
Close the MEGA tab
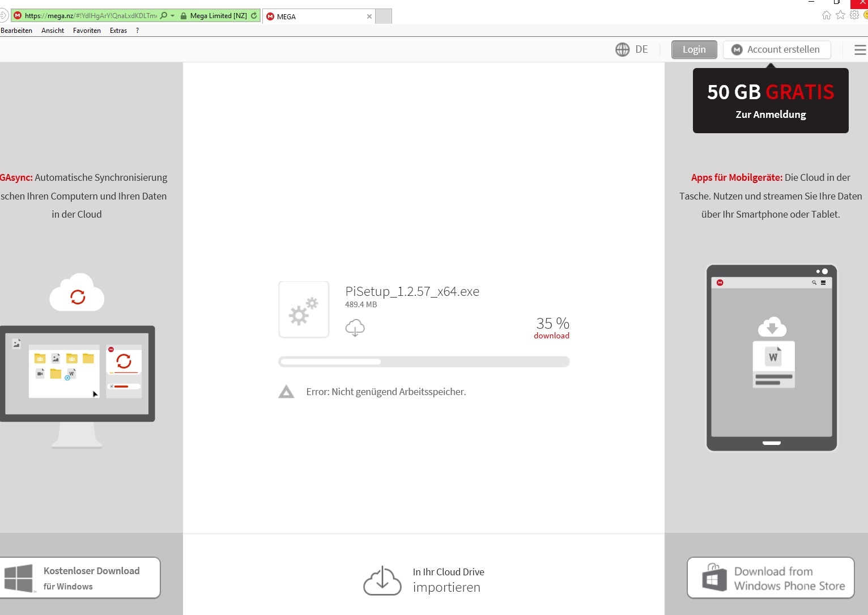[369, 16]
